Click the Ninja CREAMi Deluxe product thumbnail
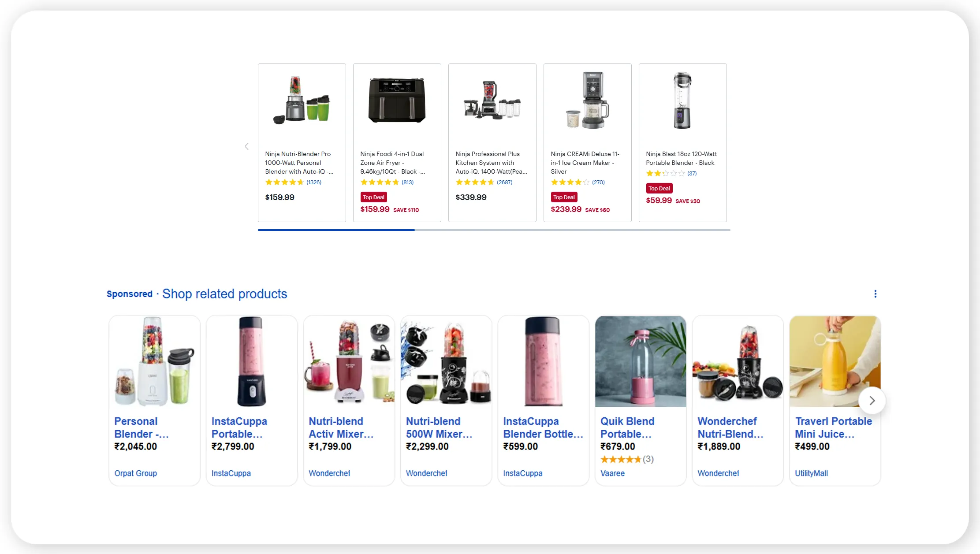Viewport: 980px width, 554px height. (587, 100)
